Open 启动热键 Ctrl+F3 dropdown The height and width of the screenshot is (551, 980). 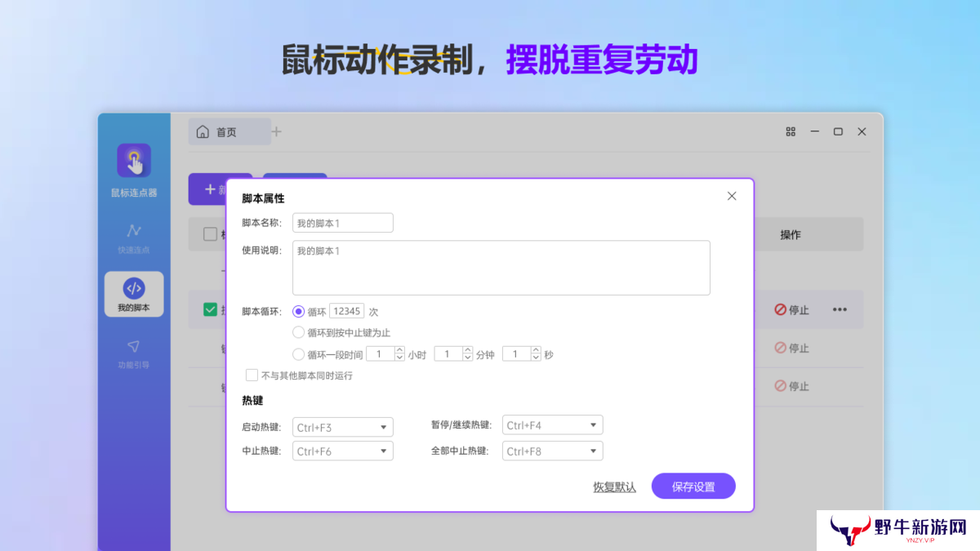343,427
